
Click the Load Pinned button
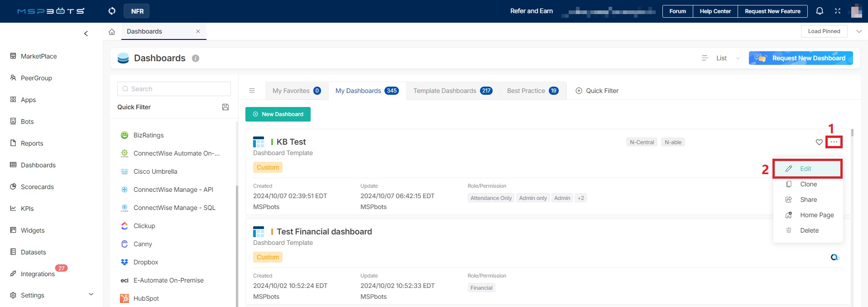(x=824, y=31)
